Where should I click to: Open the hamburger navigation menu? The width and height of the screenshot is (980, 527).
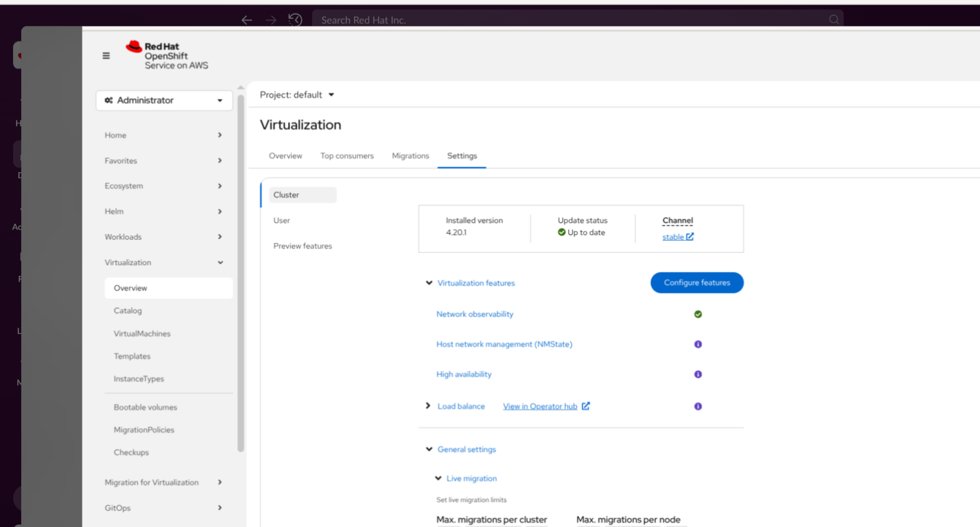[106, 56]
